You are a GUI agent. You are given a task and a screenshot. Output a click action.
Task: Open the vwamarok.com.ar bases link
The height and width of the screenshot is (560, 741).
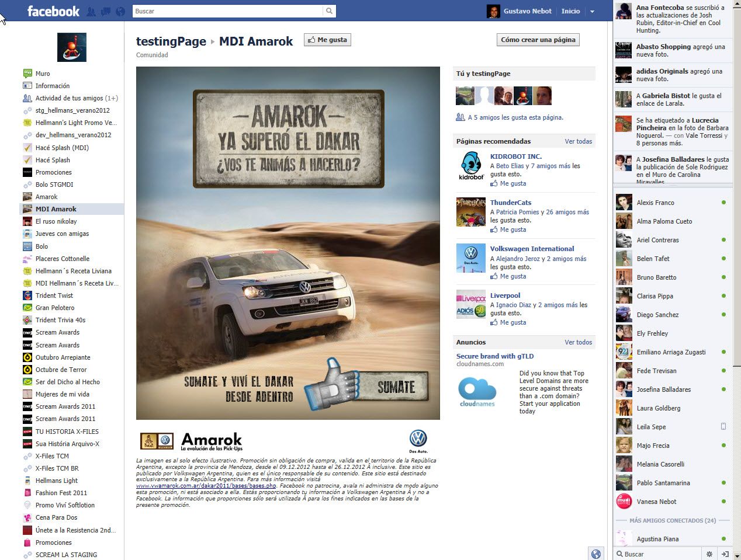pos(206,486)
